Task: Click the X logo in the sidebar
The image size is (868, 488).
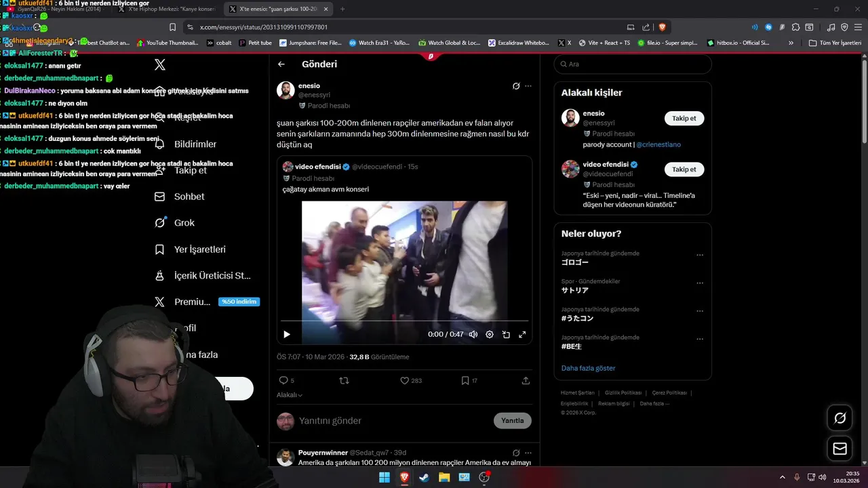Action: pyautogui.click(x=159, y=65)
